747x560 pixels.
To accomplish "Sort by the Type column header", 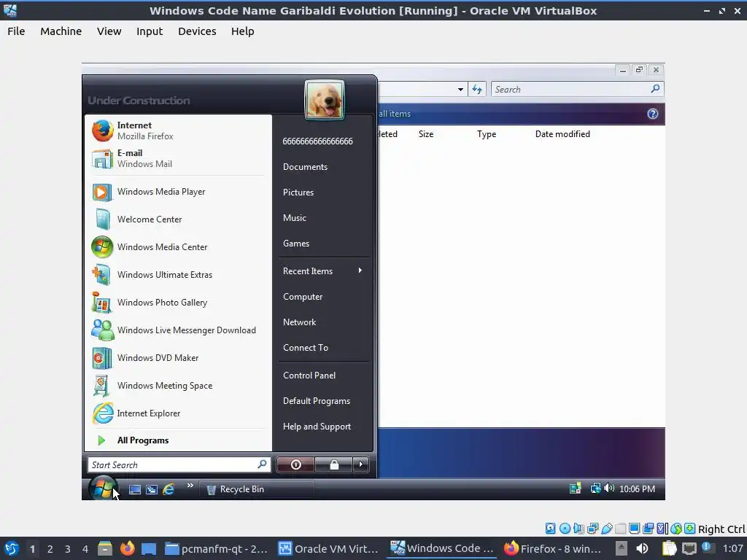I will pos(487,134).
